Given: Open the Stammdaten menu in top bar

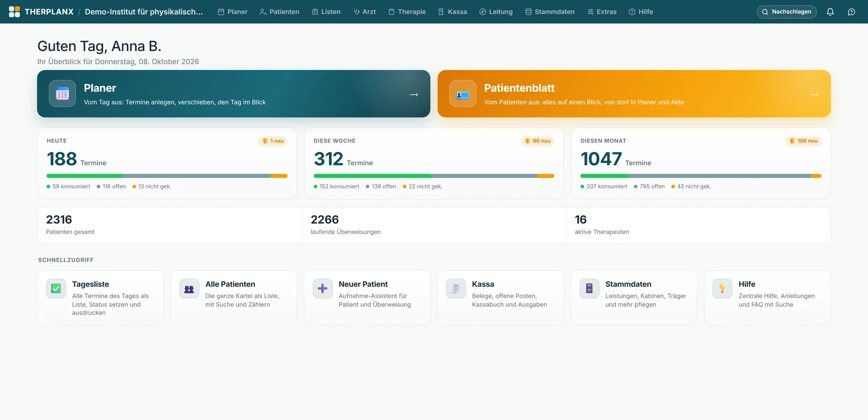Looking at the screenshot, I should (x=550, y=12).
